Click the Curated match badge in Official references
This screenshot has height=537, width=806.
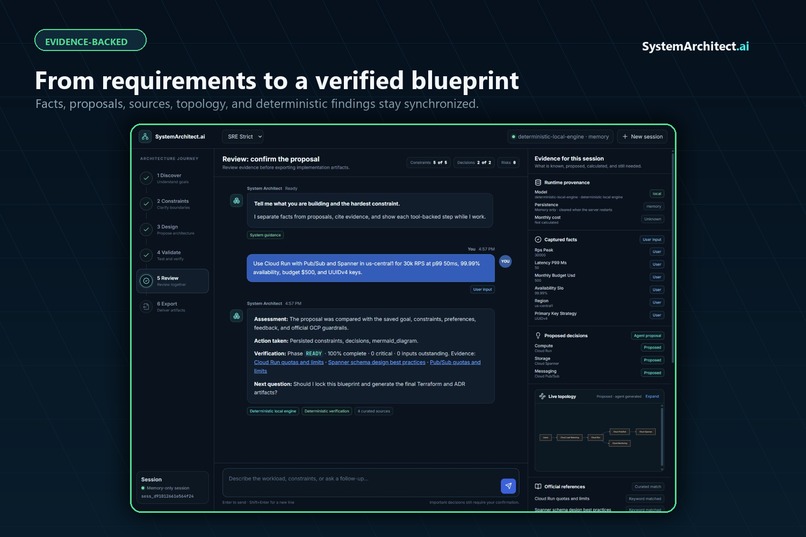pyautogui.click(x=648, y=487)
